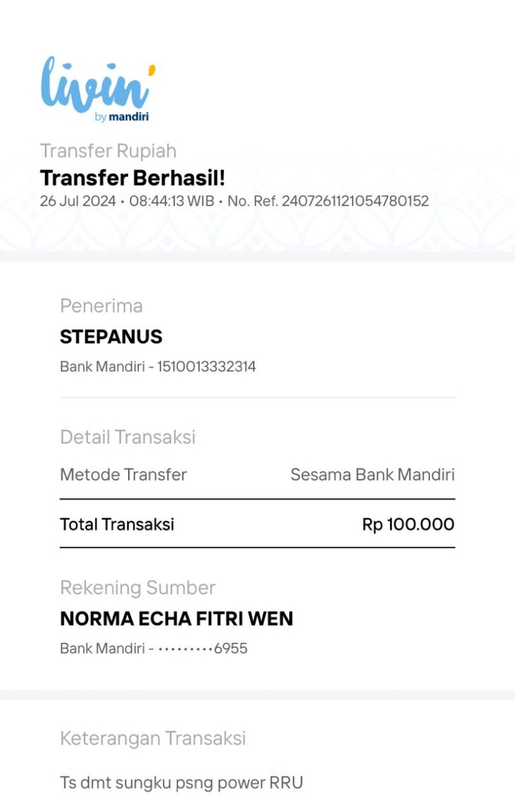This screenshot has width=515, height=812.
Task: Tap the Total Transaksi label
Action: (x=117, y=524)
